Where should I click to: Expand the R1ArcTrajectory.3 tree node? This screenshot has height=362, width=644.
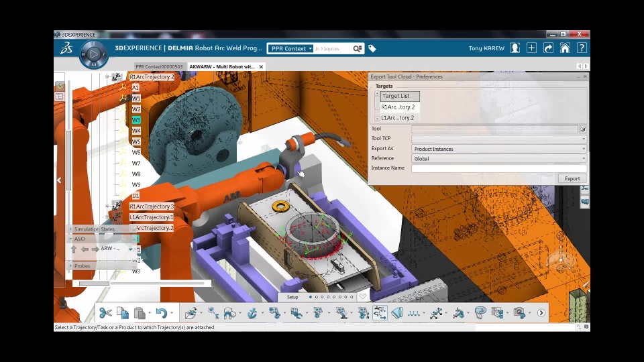tap(107, 206)
